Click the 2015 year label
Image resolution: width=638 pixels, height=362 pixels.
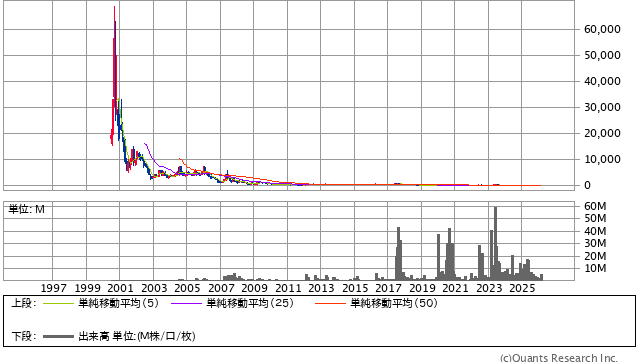(x=355, y=288)
